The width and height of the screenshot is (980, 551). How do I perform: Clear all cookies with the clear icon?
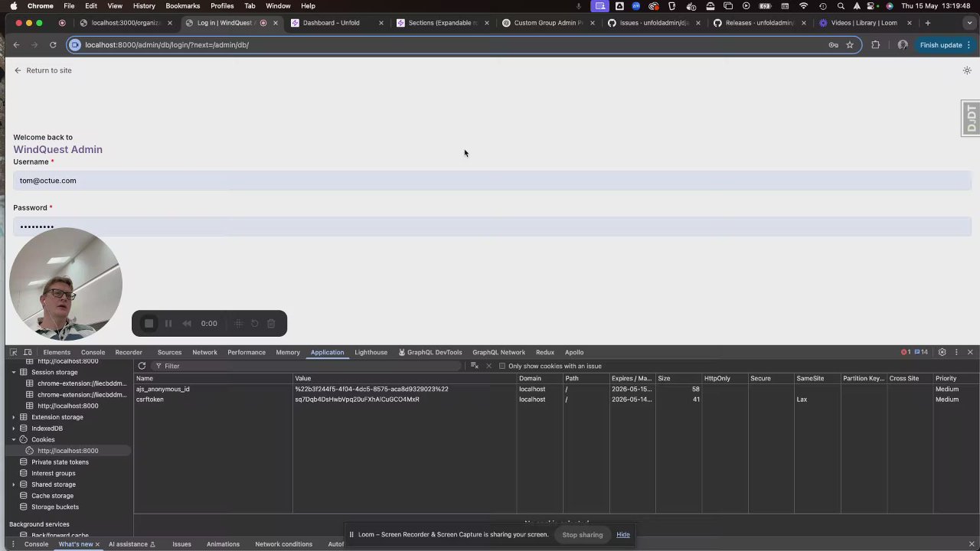tap(474, 366)
